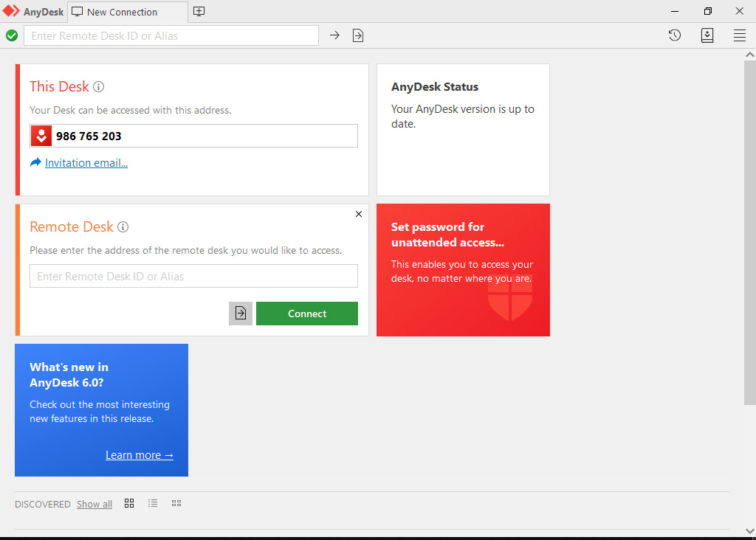Click the green Connect button
The image size is (756, 540).
[x=307, y=314]
